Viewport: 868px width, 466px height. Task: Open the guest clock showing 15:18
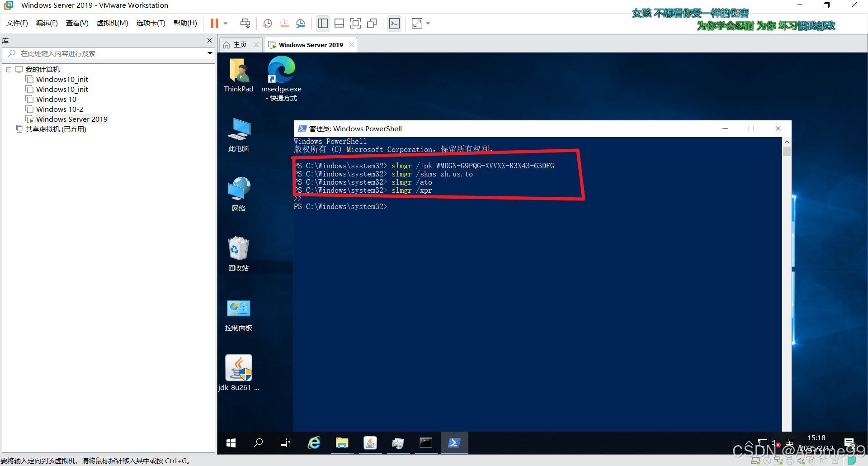[816, 443]
